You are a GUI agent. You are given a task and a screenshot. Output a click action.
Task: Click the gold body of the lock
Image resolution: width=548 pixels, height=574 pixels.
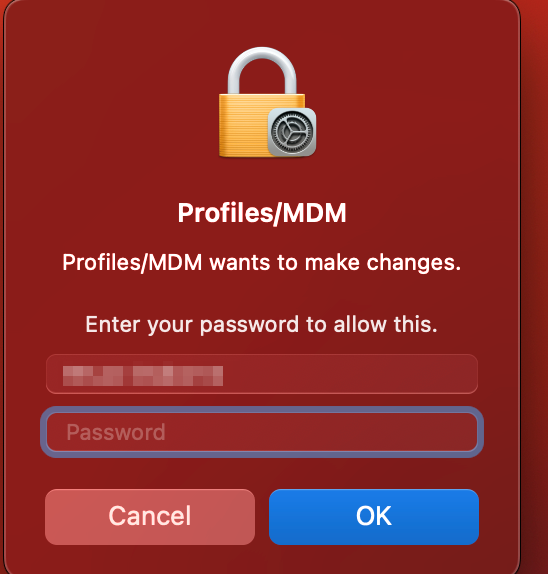243,126
